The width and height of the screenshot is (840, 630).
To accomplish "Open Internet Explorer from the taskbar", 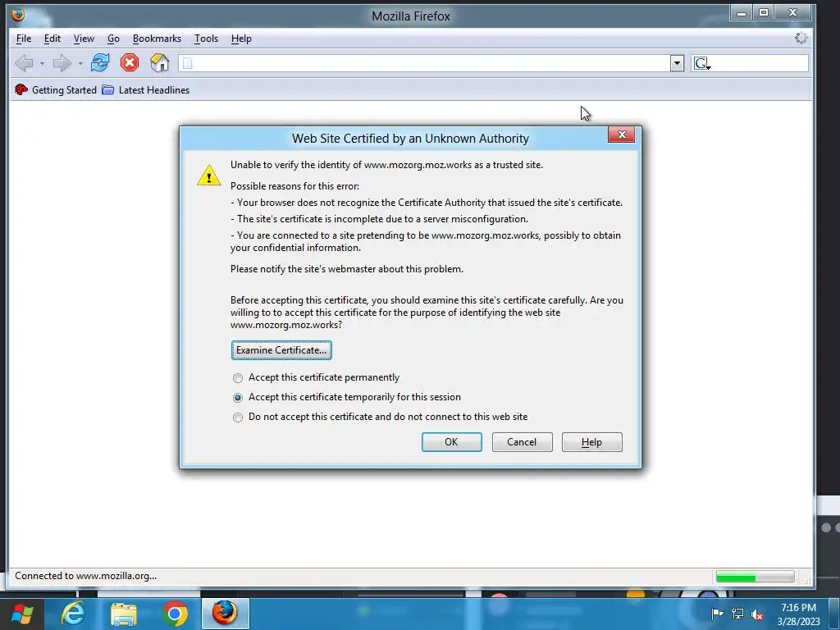I will tap(72, 614).
